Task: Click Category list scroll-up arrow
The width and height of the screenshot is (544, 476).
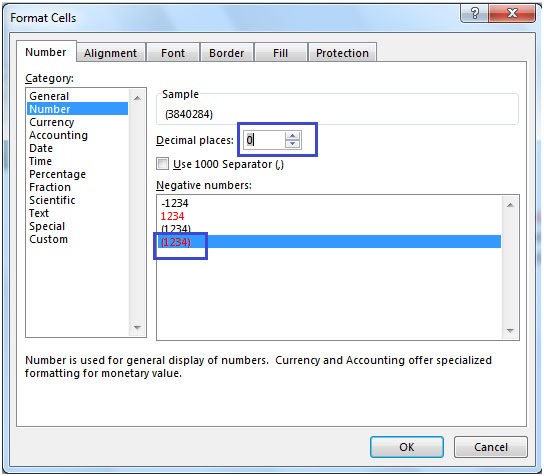Action: pyautogui.click(x=137, y=98)
